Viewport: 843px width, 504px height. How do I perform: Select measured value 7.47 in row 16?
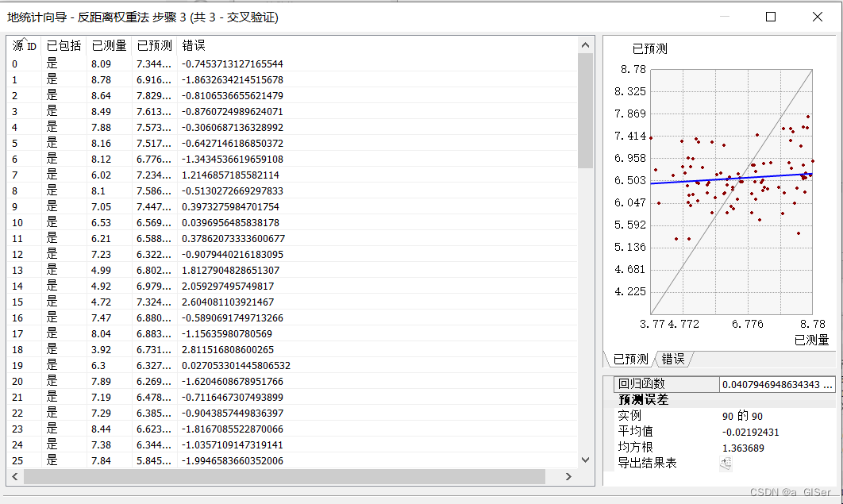pyautogui.click(x=101, y=318)
